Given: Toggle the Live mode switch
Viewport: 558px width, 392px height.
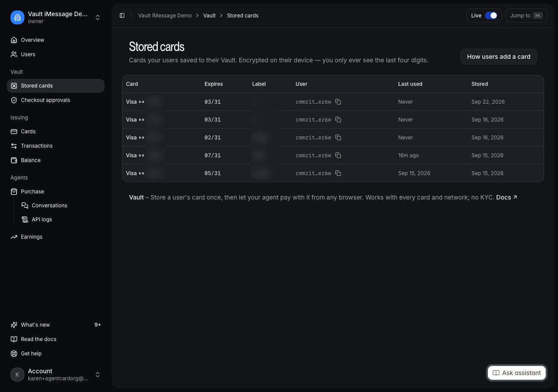Looking at the screenshot, I should pos(491,16).
